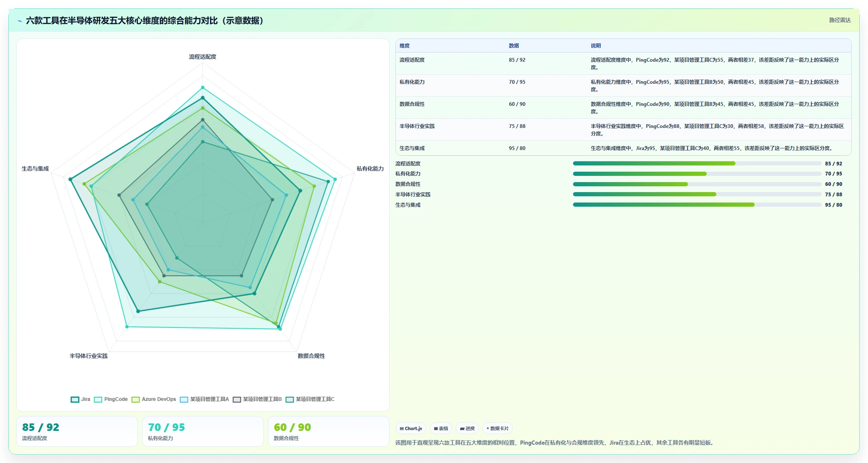868x463 pixels.
Task: Select the 70 / 95 私有化能力 data card
Action: (x=203, y=431)
